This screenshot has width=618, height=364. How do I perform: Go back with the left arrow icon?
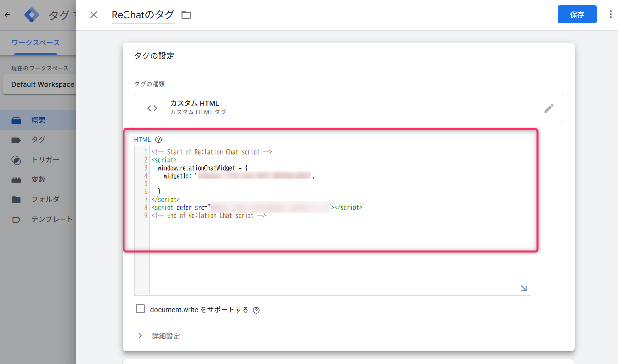coord(7,15)
